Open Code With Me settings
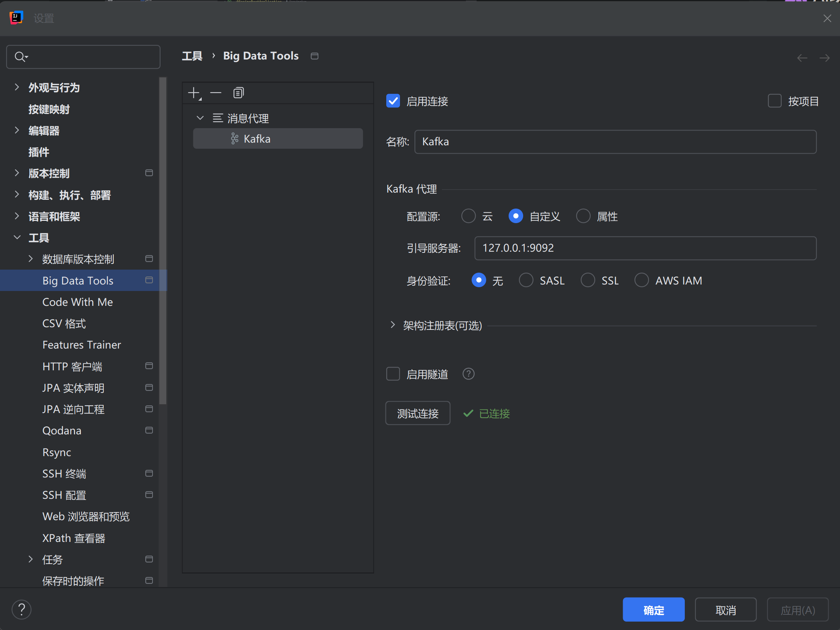 pos(77,302)
